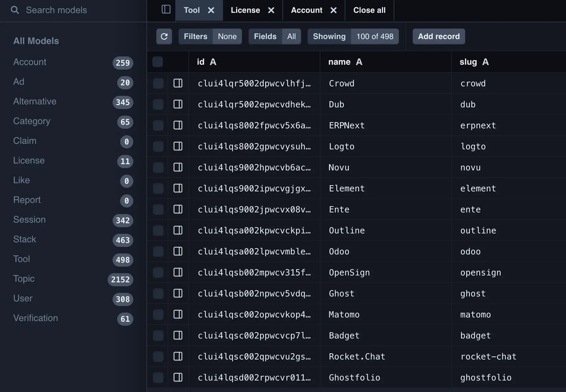Screen dimensions: 566x392
Task: Click the refresh records icon
Action: pos(164,36)
